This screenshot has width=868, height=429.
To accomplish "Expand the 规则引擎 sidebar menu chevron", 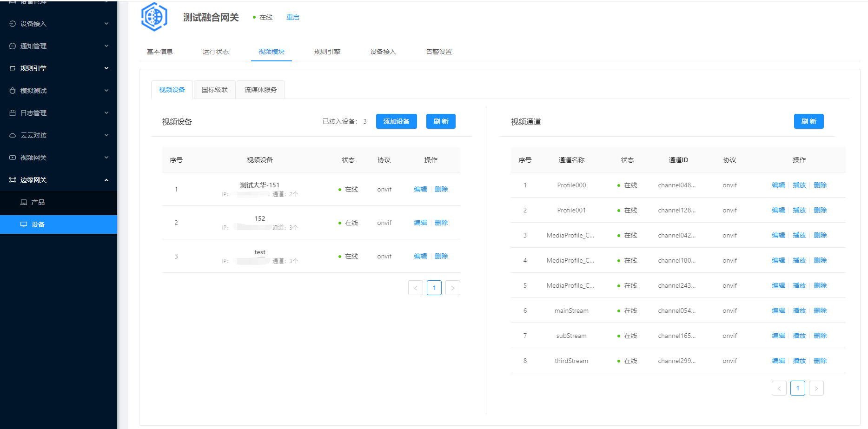I will (x=106, y=68).
